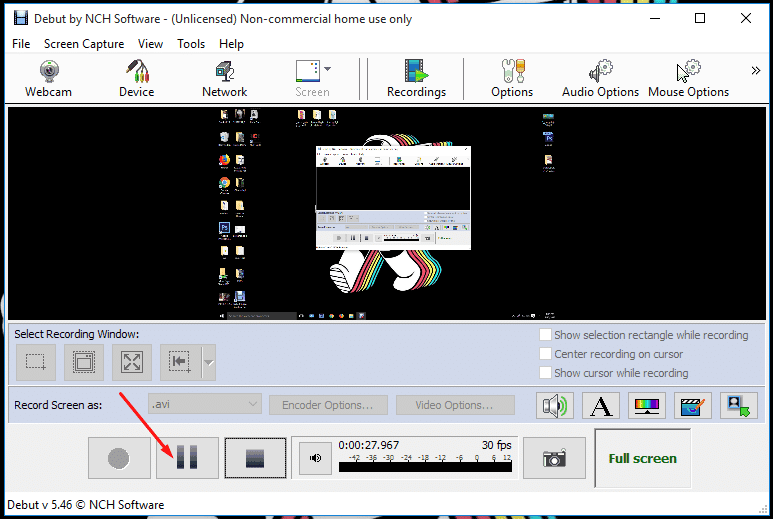Open the Webcam capture source
This screenshot has width=773, height=519.
coord(48,79)
